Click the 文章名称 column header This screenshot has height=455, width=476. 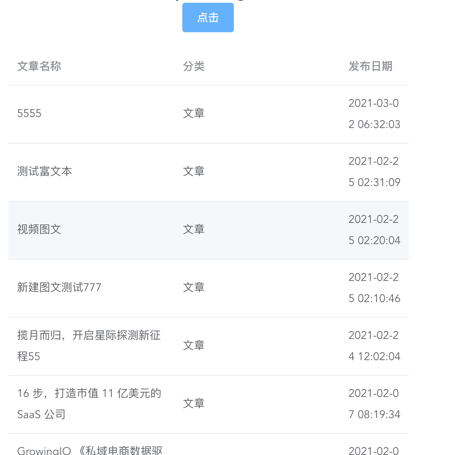(39, 66)
